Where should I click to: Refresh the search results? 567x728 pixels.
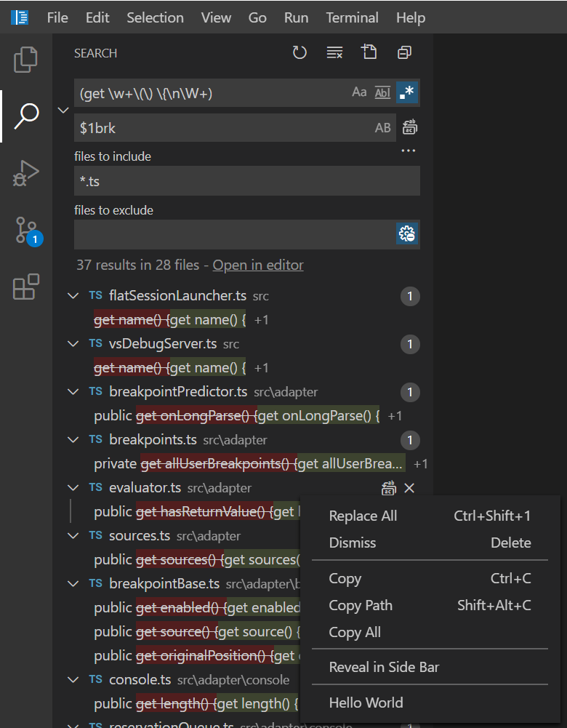pyautogui.click(x=299, y=52)
